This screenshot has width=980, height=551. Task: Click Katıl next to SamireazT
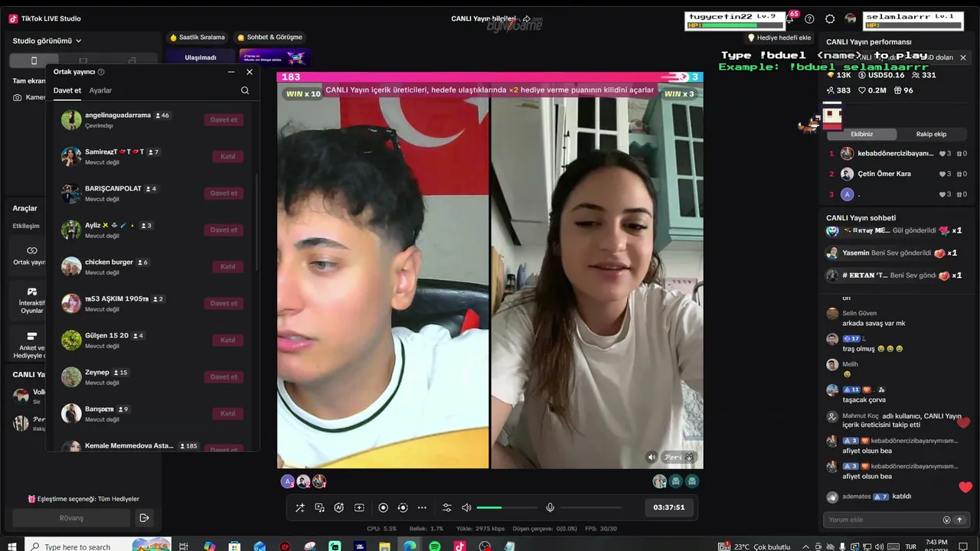click(227, 156)
